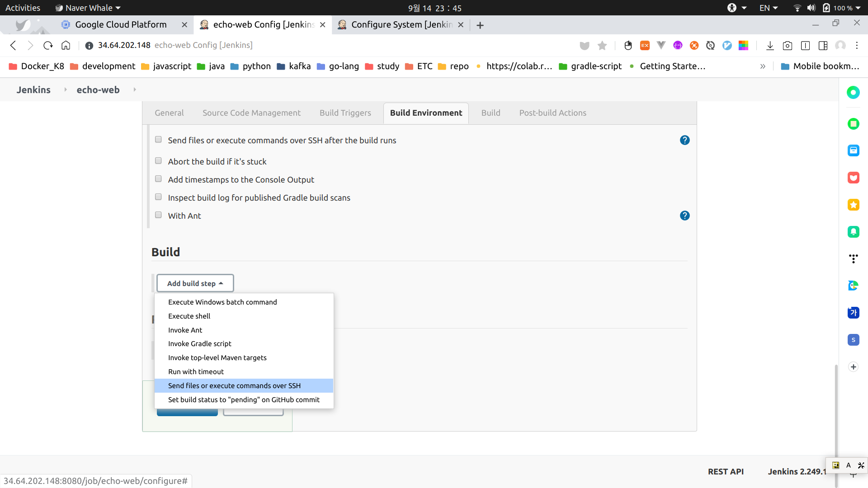Screen dimensions: 868x488
Task: Tick the With Ant checkbox
Action: tap(158, 215)
